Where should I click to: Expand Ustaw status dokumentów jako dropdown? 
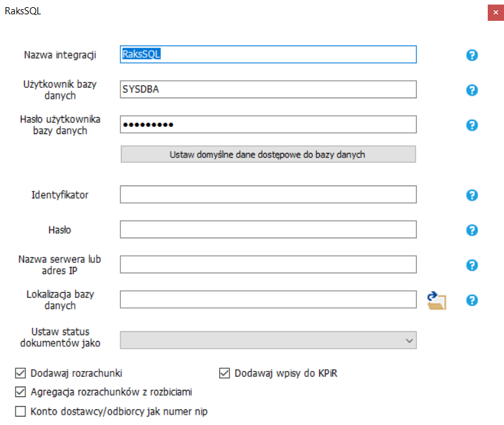(269, 340)
